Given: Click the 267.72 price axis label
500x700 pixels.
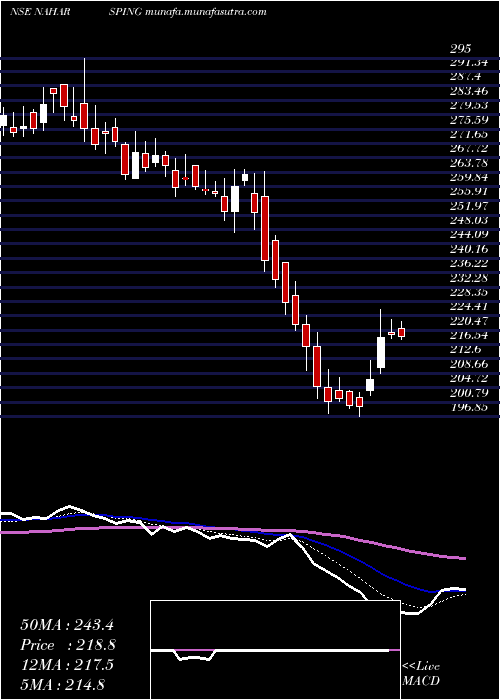Looking at the screenshot, I should pos(469,148).
